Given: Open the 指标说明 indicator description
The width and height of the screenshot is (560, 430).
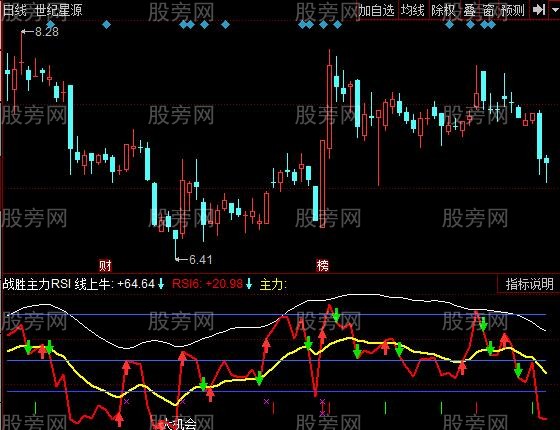Looking at the screenshot, I should (530, 284).
